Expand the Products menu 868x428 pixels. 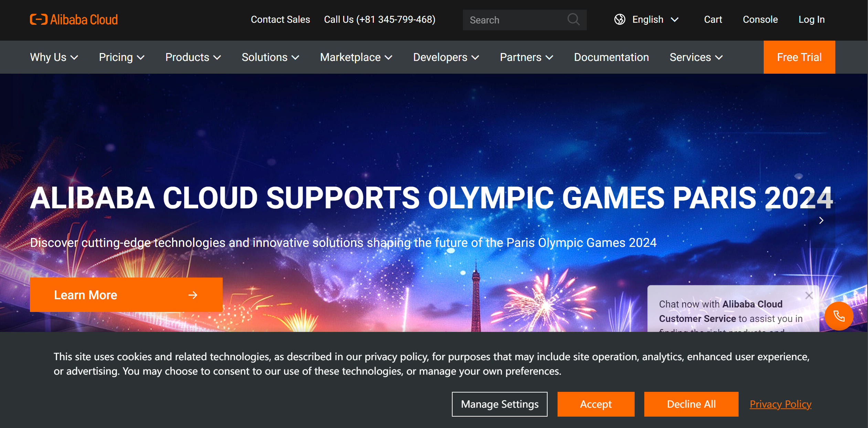pos(193,57)
